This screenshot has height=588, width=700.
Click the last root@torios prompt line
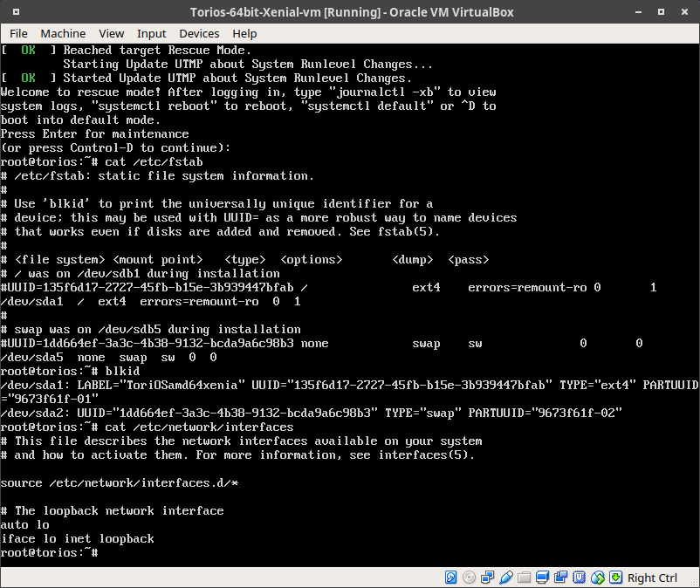[x=49, y=553]
